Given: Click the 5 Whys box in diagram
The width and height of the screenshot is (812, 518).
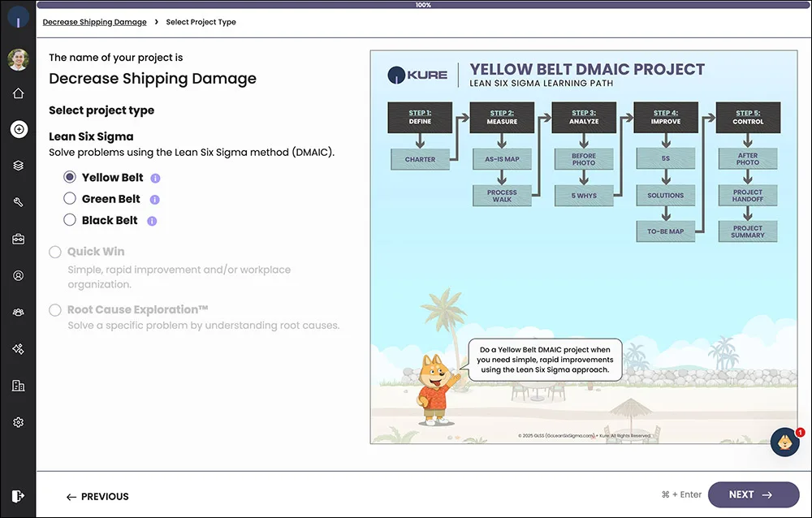Looking at the screenshot, I should pyautogui.click(x=584, y=196).
